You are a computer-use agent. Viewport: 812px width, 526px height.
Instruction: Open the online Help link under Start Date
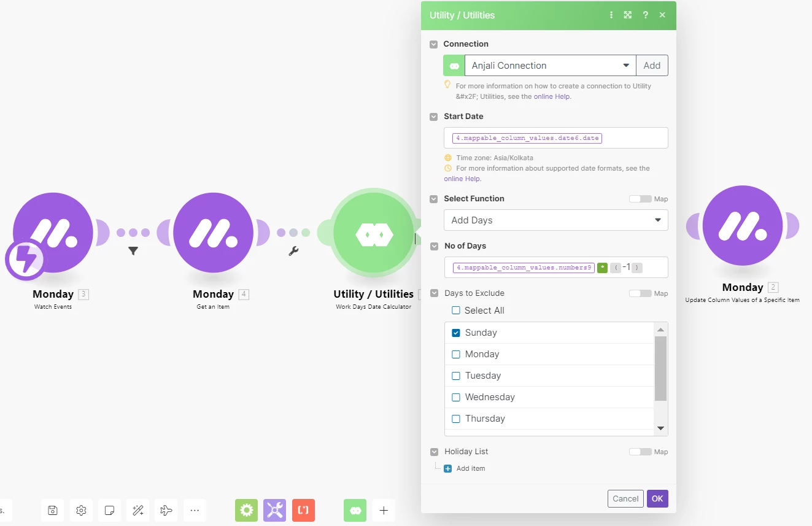(462, 179)
